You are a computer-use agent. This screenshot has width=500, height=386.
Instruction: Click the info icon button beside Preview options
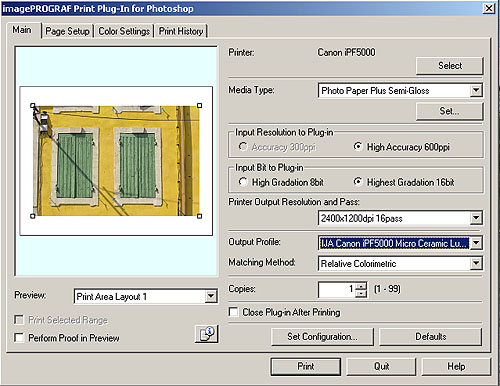207,334
